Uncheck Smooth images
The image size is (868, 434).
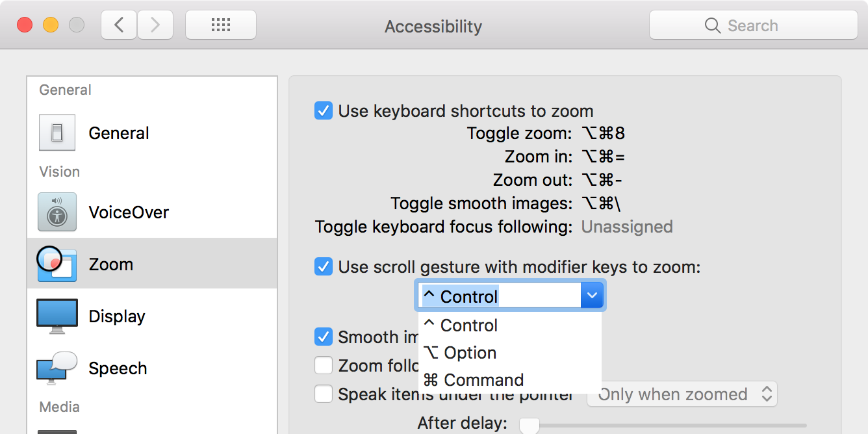[323, 337]
